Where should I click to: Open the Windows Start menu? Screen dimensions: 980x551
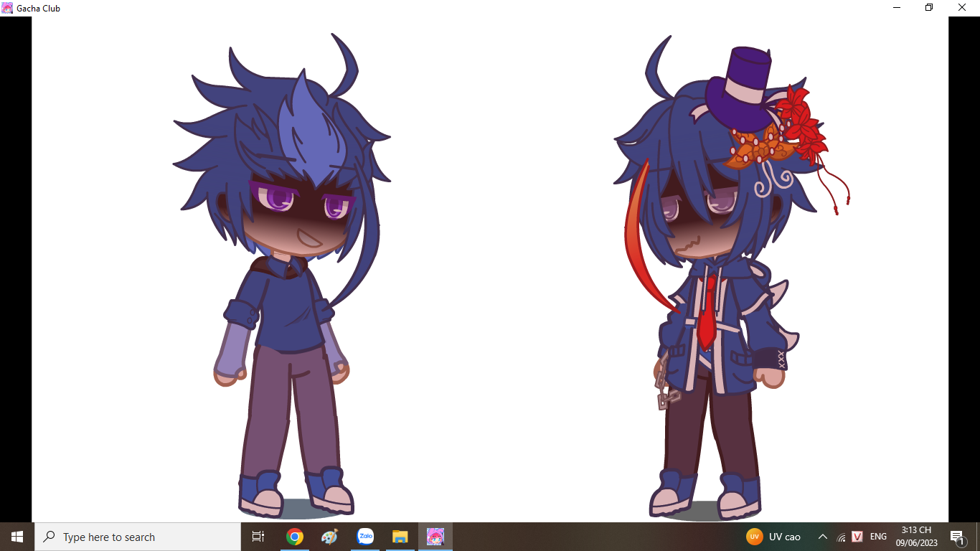(x=17, y=537)
